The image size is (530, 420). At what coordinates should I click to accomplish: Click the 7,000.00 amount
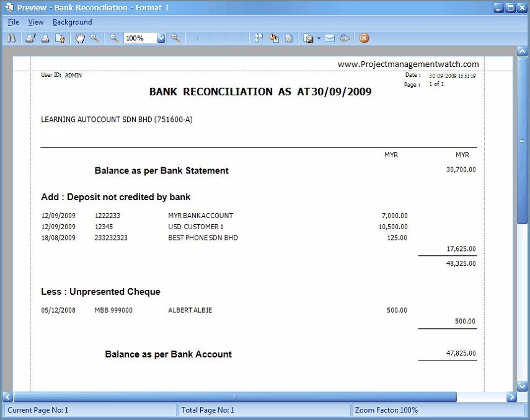pyautogui.click(x=395, y=216)
